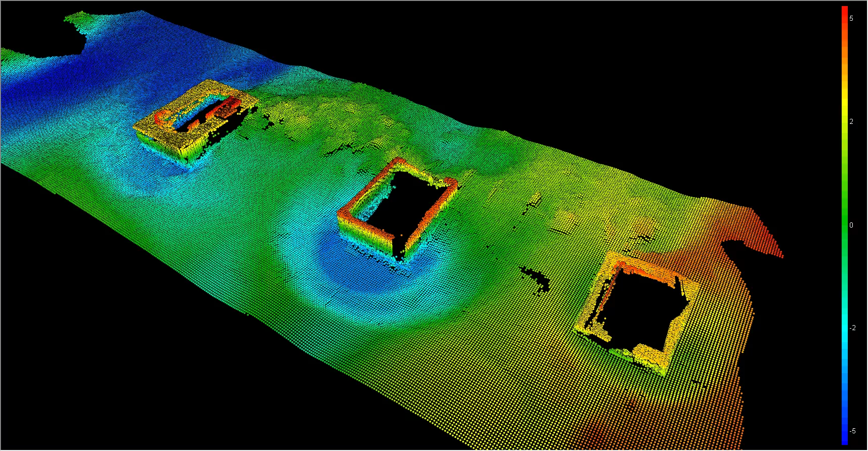The height and width of the screenshot is (451, 868).
Task: Click the "0" label on the color scale
Action: (x=851, y=225)
